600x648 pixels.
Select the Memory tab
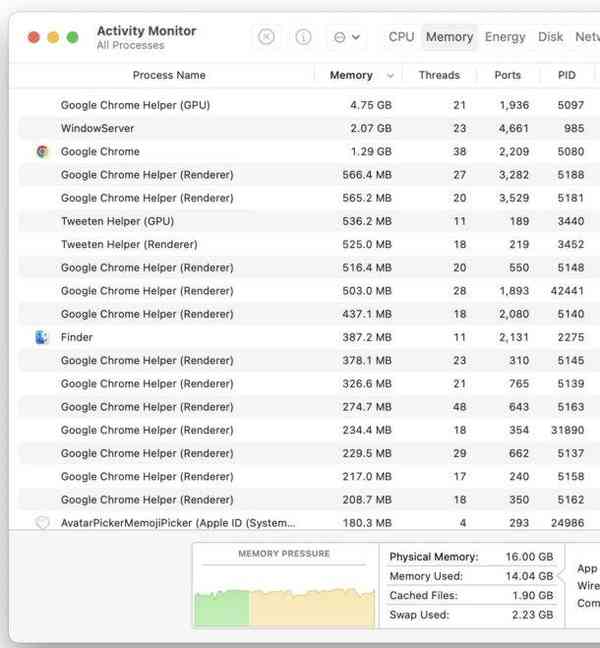[450, 37]
